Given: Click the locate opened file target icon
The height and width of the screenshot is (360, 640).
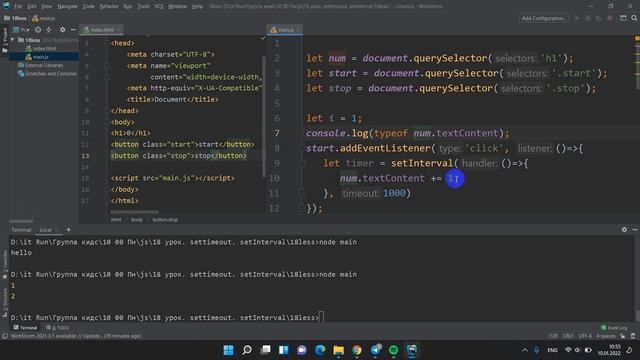Looking at the screenshot, I should click(38, 30).
